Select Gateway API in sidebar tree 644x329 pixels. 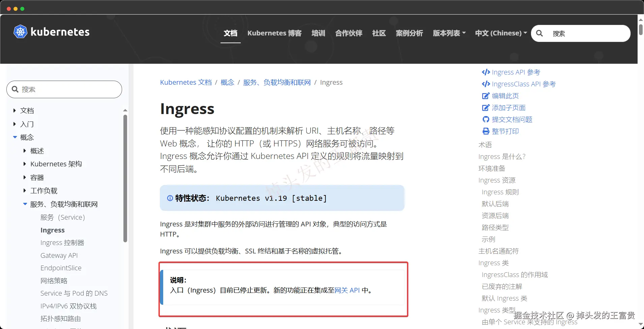pos(59,255)
